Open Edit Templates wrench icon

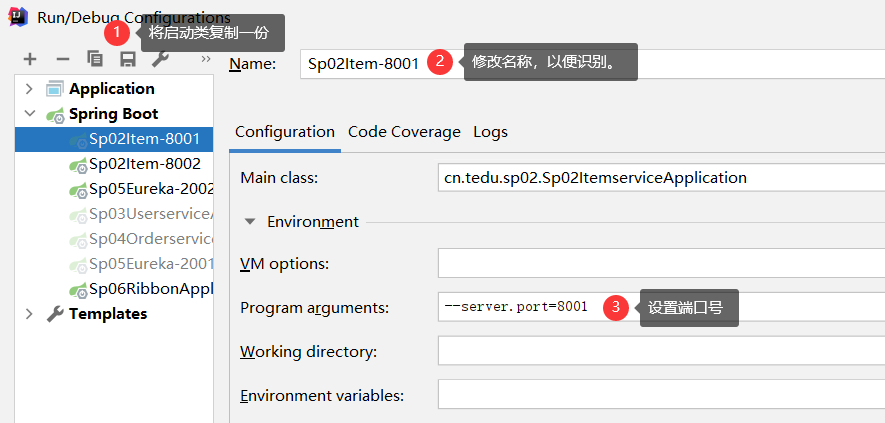[x=160, y=60]
